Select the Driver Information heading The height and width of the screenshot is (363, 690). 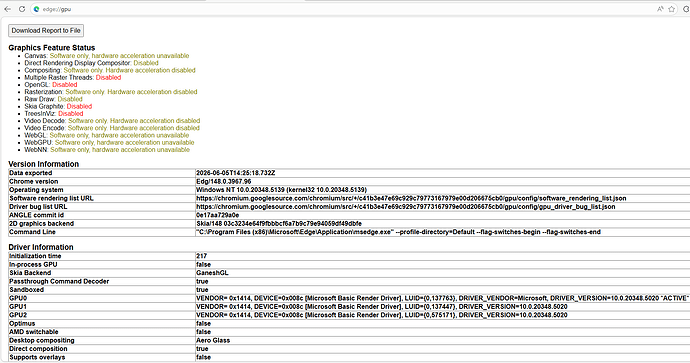click(41, 247)
